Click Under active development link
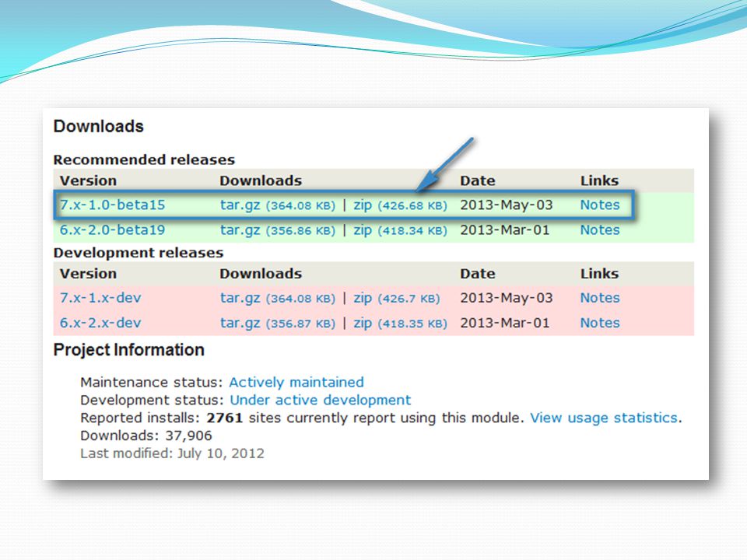 [x=320, y=400]
